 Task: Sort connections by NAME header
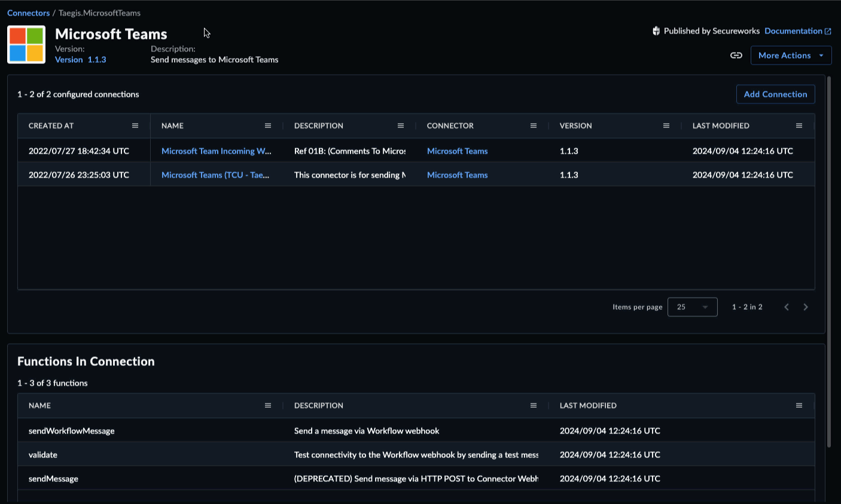coord(172,126)
